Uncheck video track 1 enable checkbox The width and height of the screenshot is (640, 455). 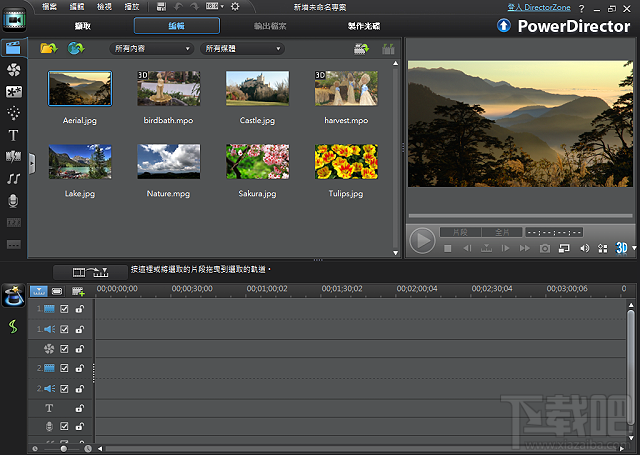[x=65, y=310]
